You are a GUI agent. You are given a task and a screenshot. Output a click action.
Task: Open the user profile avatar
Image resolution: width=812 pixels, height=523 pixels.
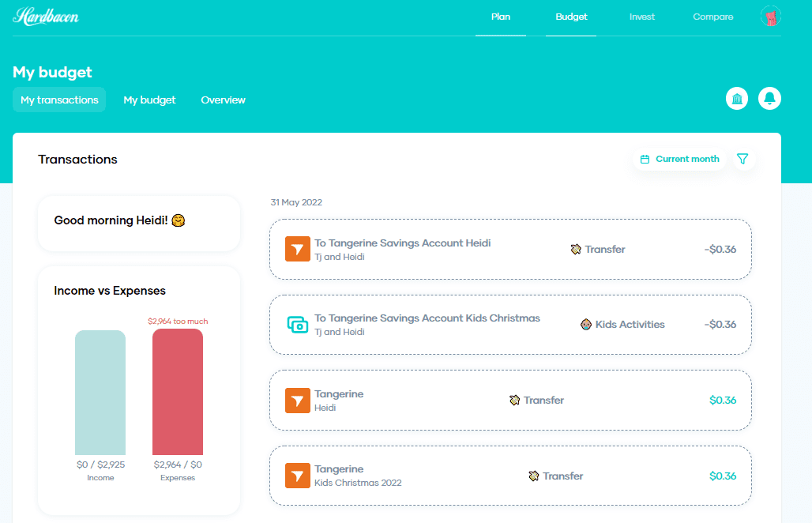[x=770, y=17]
